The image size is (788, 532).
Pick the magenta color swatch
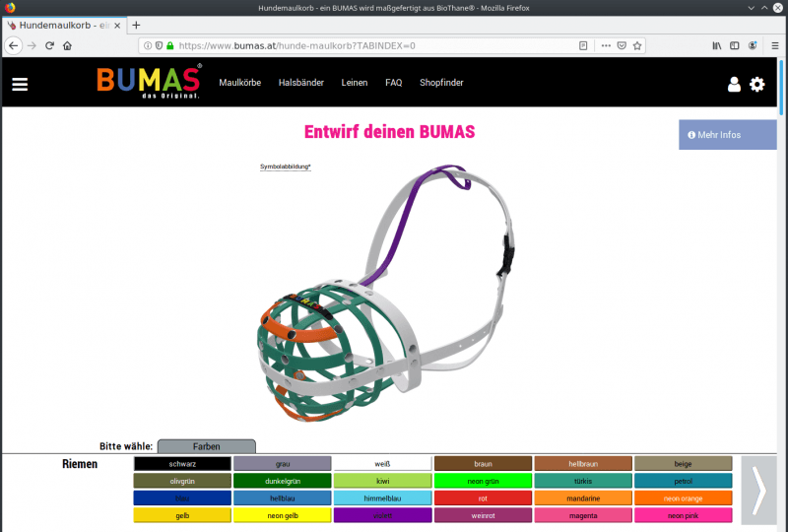pyautogui.click(x=583, y=515)
